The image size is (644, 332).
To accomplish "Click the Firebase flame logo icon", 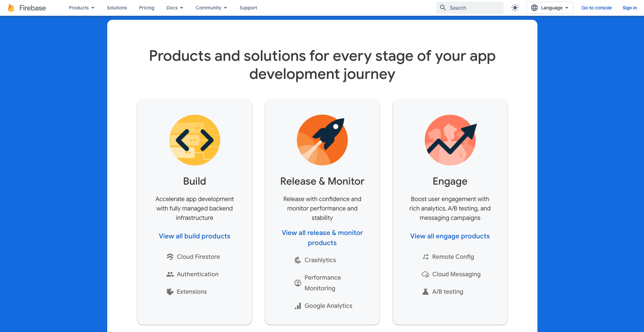I will pyautogui.click(x=11, y=8).
